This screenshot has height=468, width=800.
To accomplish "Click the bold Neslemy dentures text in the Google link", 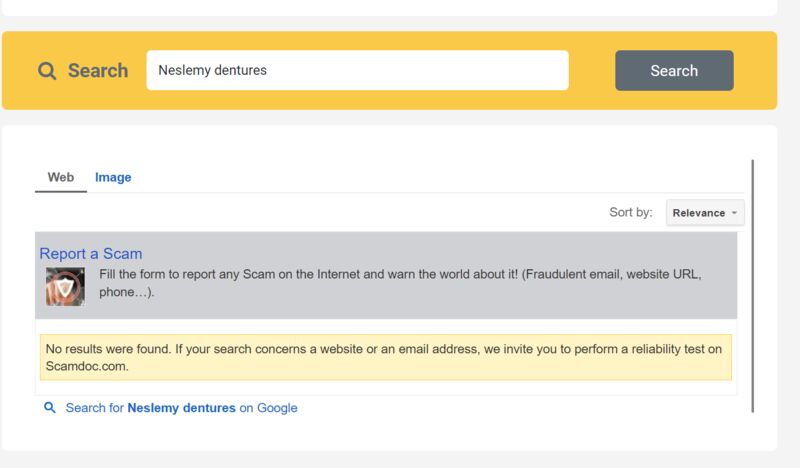I will click(x=181, y=408).
